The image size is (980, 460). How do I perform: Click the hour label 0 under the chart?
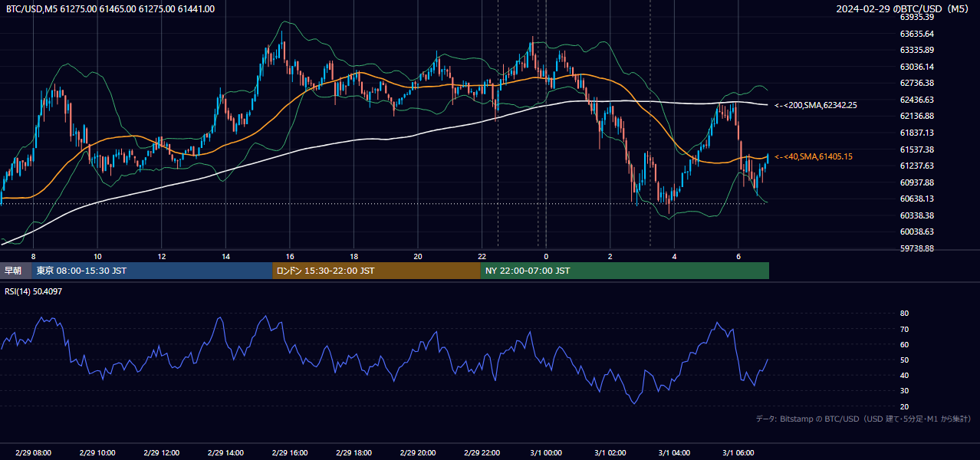pyautogui.click(x=546, y=256)
